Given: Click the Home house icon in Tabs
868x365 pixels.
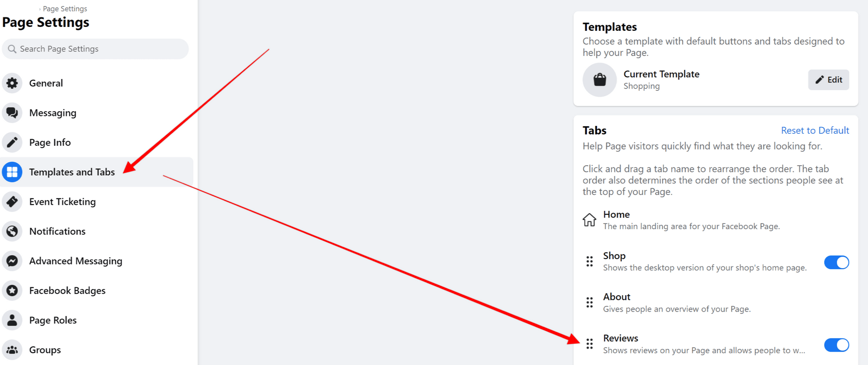Looking at the screenshot, I should (x=589, y=220).
